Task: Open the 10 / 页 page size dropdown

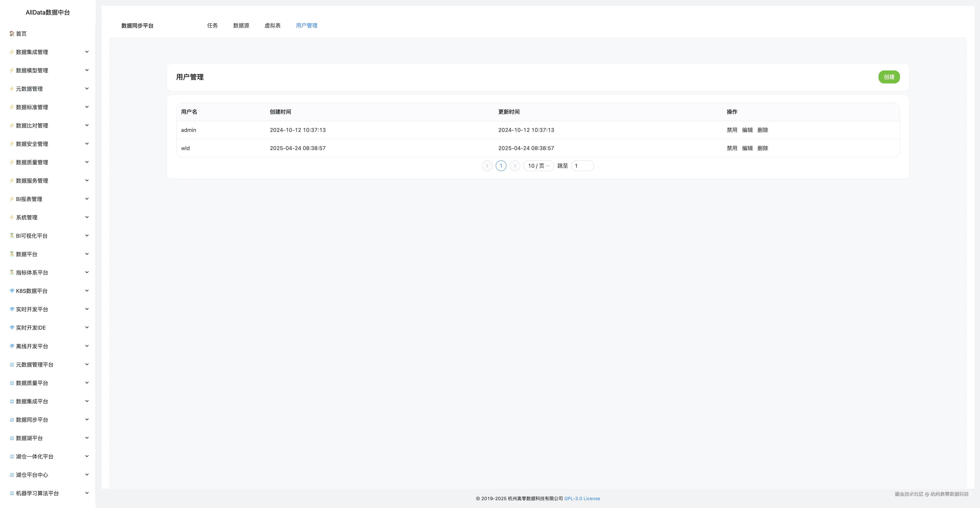Action: (538, 166)
